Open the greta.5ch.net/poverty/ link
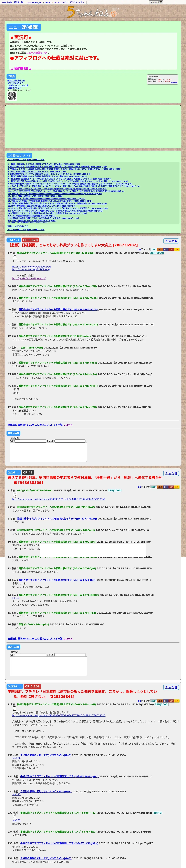 (x=29, y=278)
